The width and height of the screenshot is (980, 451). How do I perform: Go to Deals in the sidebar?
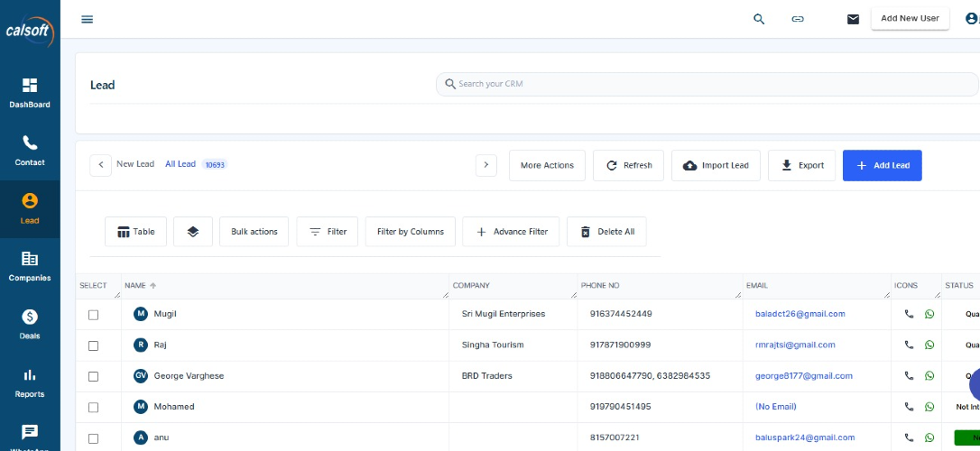coord(30,324)
